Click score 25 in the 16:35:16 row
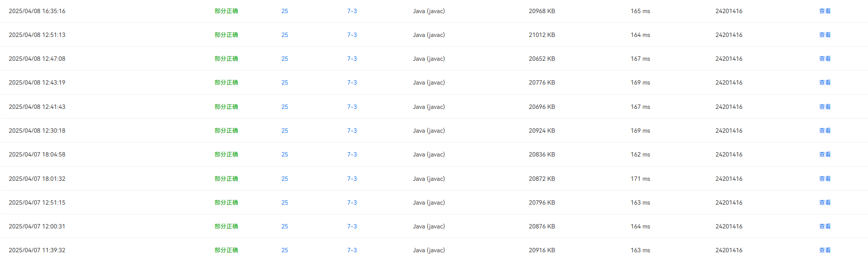Image resolution: width=868 pixels, height=261 pixels. [x=285, y=11]
